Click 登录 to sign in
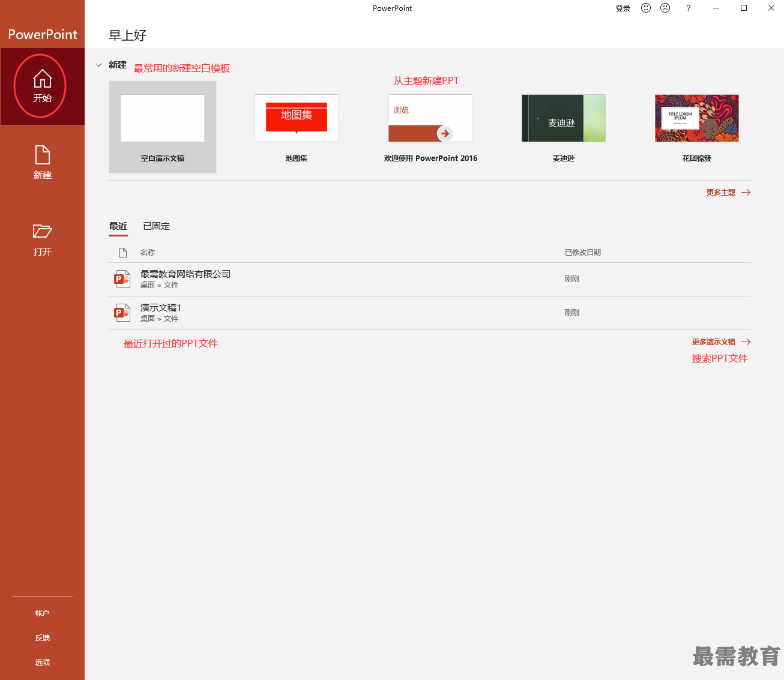Image resolution: width=784 pixels, height=680 pixels. [x=623, y=8]
